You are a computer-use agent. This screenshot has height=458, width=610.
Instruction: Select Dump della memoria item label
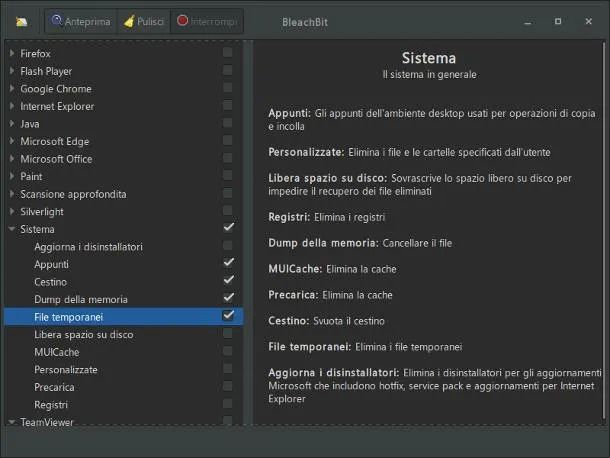81,300
